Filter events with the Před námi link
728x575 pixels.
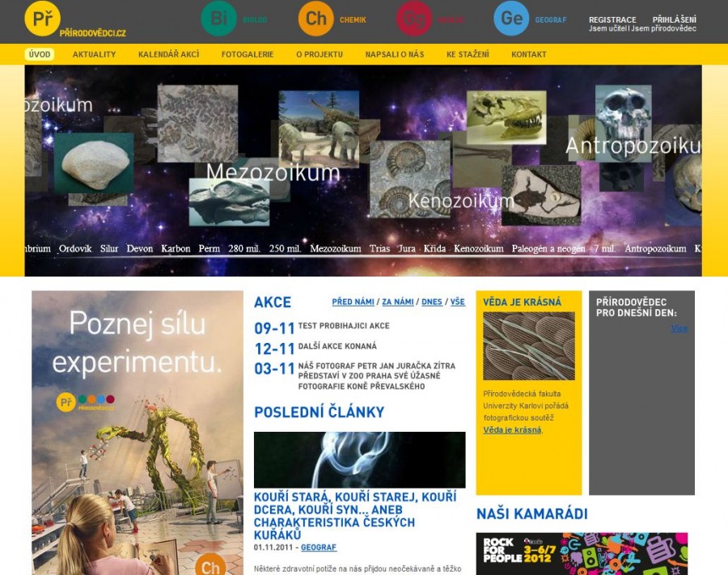353,302
